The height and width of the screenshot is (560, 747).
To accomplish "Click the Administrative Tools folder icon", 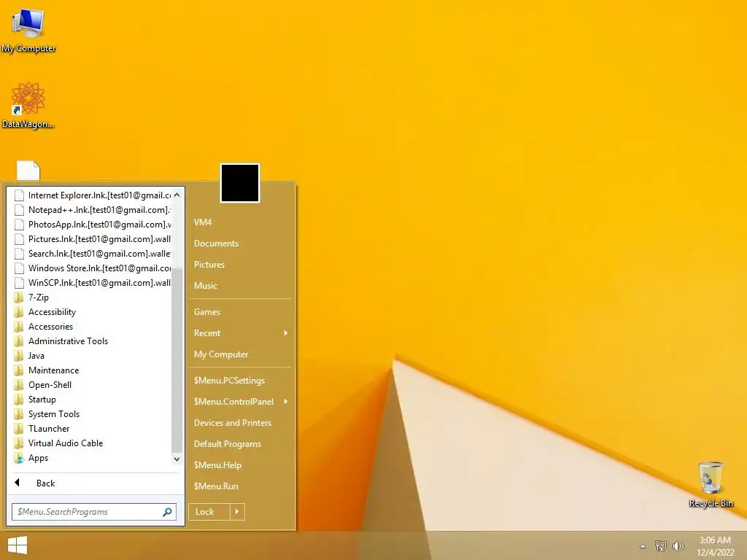I will pyautogui.click(x=19, y=341).
